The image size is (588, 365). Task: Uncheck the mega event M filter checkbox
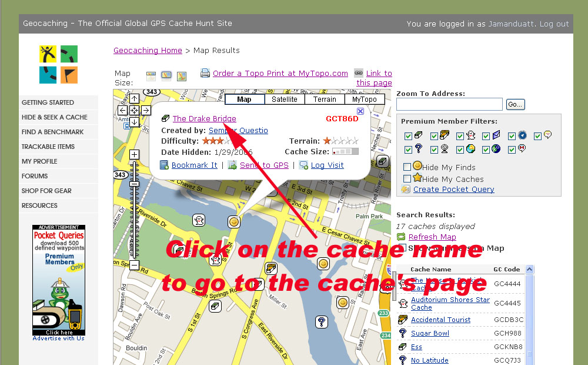pyautogui.click(x=512, y=150)
